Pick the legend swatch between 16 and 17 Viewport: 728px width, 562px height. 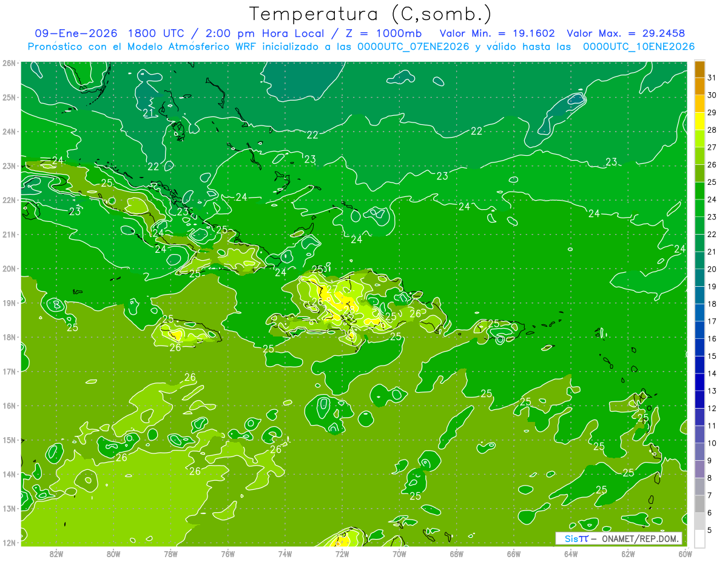coord(699,330)
